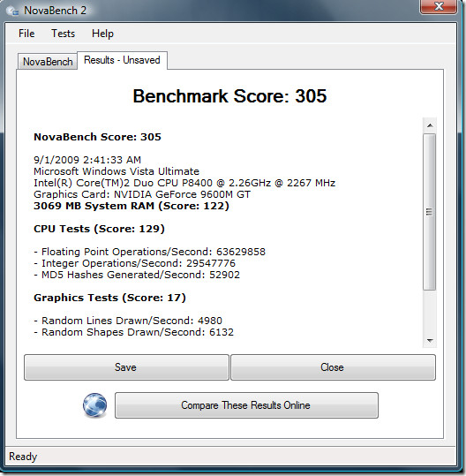Screen dimensions: 466x476
Task: Close the NovaBench 2 window
Action: [x=439, y=7]
